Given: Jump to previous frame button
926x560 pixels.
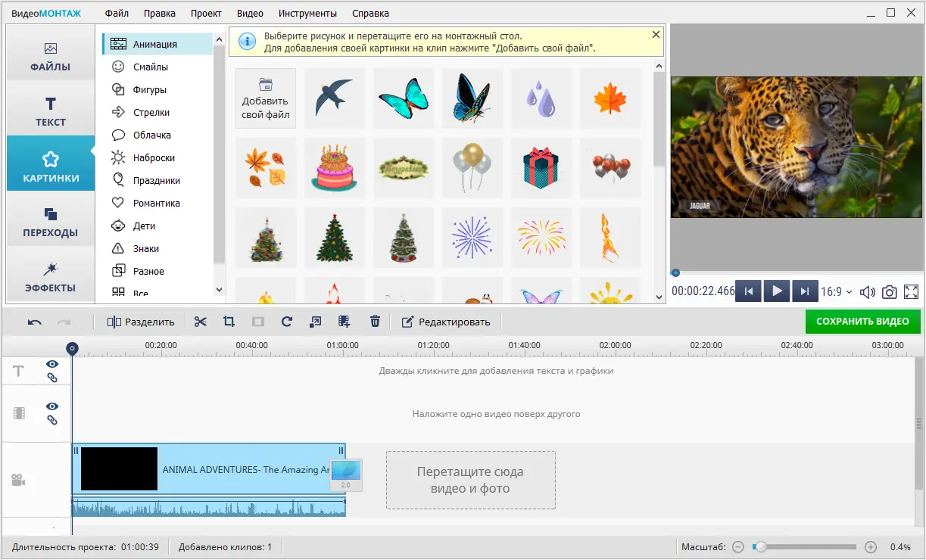Looking at the screenshot, I should pos(748,291).
